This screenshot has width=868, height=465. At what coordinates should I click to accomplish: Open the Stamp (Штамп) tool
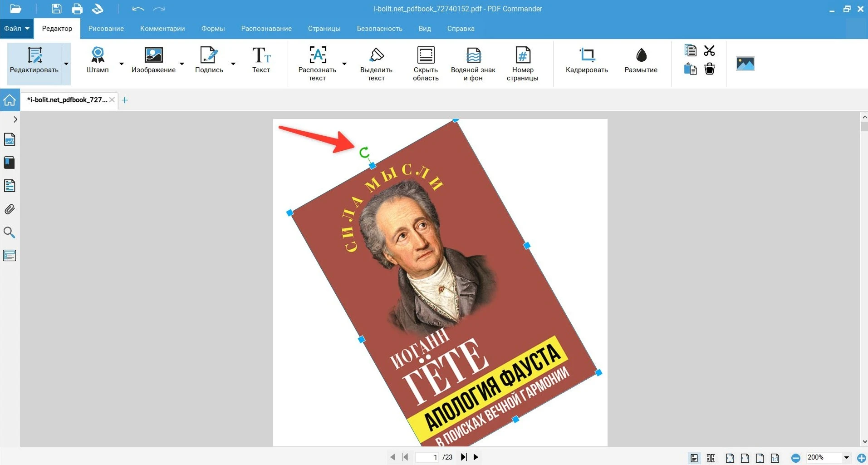pyautogui.click(x=98, y=61)
